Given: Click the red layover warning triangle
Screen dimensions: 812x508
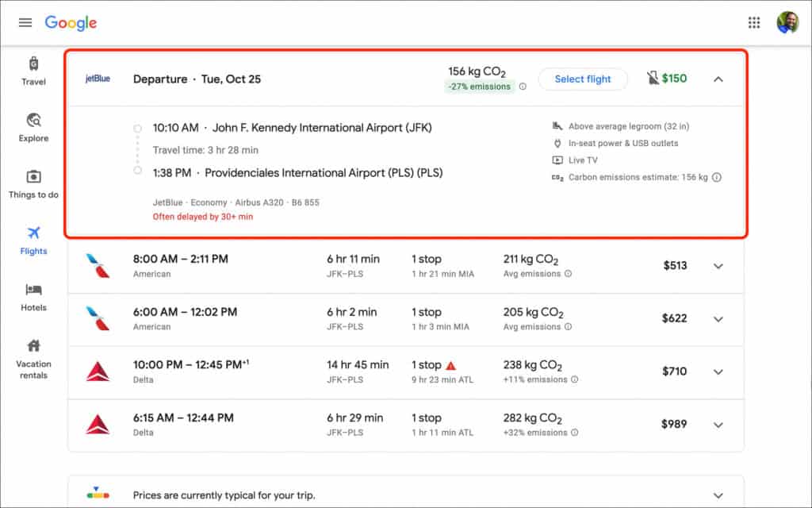Looking at the screenshot, I should (451, 365).
